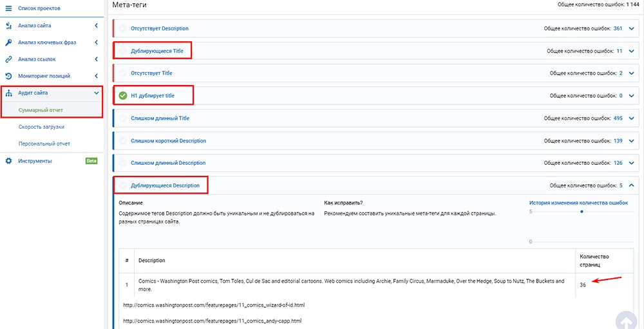Click the Beta badge beside Инструменты
This screenshot has height=329, width=644.
91,161
